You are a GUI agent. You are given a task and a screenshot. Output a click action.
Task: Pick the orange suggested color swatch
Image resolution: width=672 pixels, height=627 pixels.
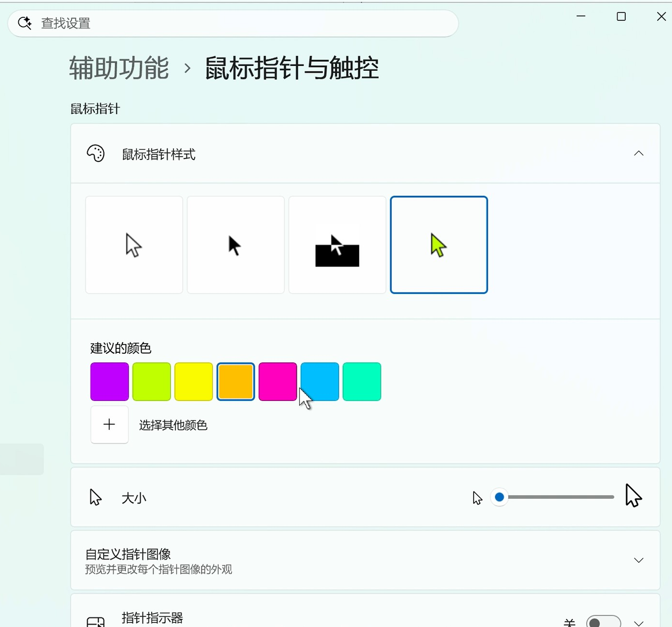pyautogui.click(x=236, y=382)
